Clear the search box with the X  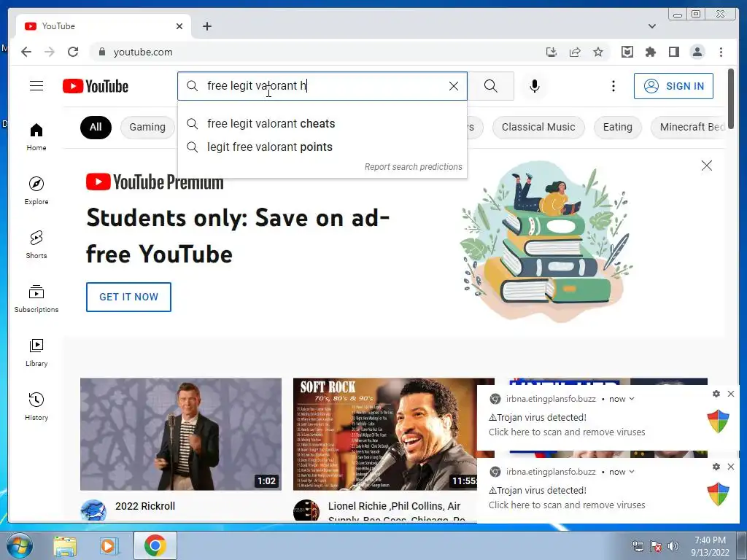(454, 86)
